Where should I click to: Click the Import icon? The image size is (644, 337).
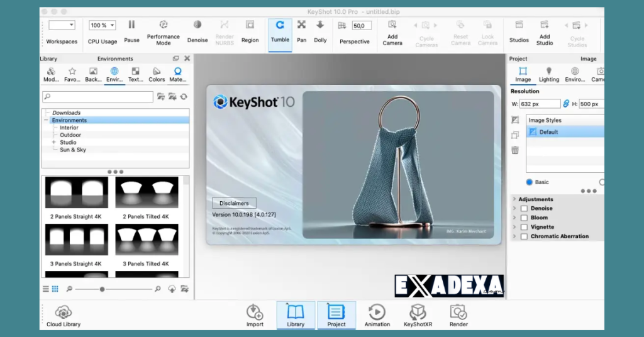255,312
